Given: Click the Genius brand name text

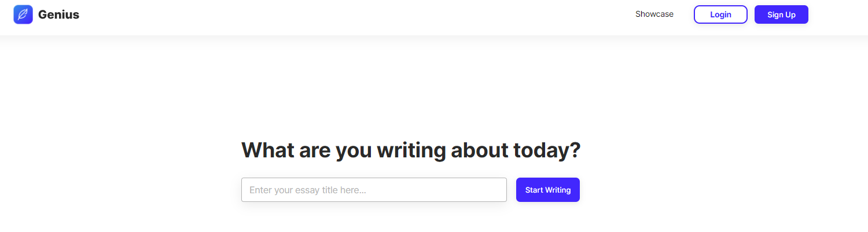Looking at the screenshot, I should point(58,14).
